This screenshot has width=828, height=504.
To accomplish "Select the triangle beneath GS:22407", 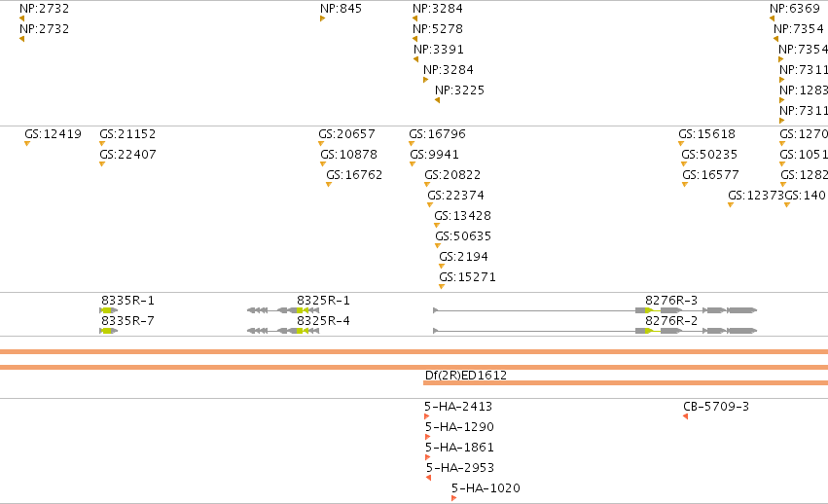I will point(102,164).
